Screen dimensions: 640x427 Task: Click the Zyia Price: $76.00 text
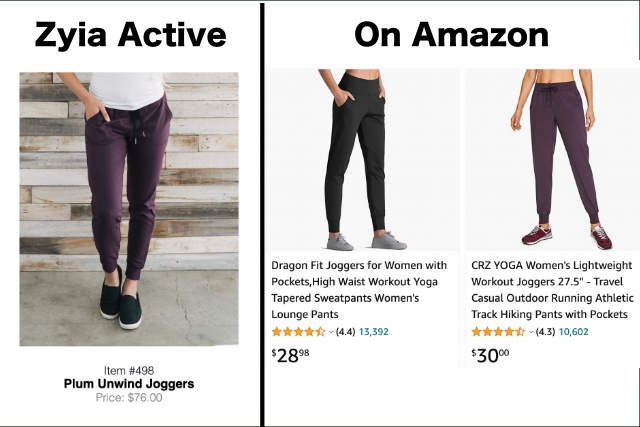point(129,397)
